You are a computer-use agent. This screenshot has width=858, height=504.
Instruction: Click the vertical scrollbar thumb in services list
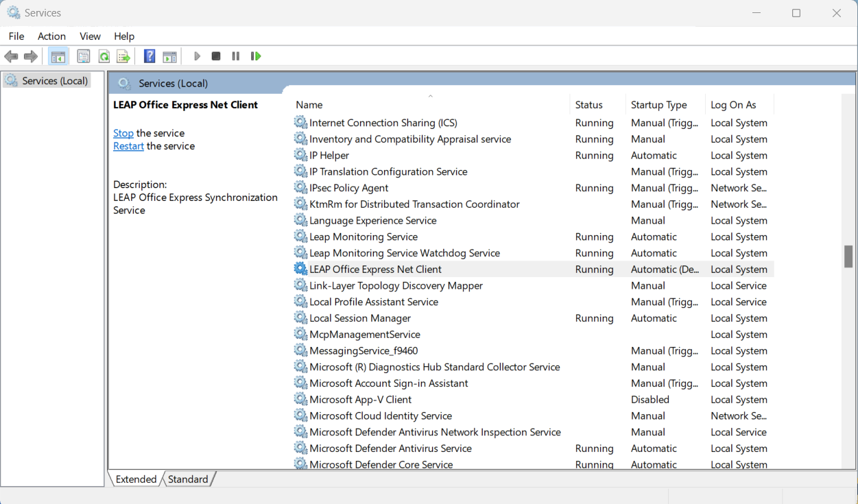point(848,256)
